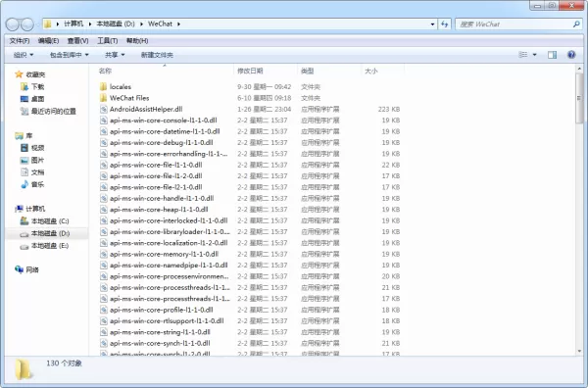This screenshot has height=388, width=588.
Task: Select api-ms-win-core-profile-l1-1-0.dll
Action: coord(162,310)
